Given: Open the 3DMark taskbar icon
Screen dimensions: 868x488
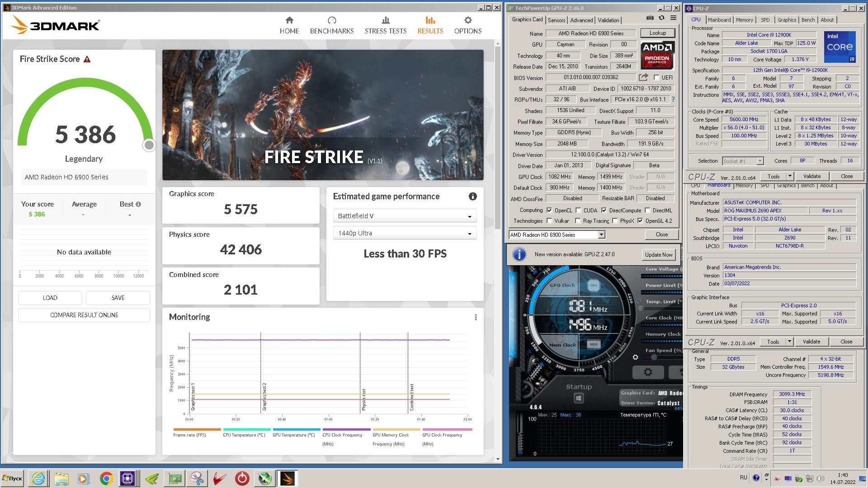Looking at the screenshot, I should tap(288, 479).
